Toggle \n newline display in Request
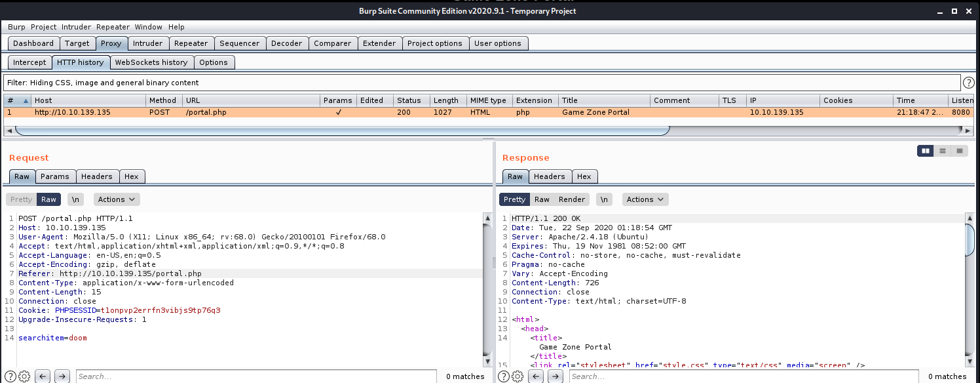This screenshot has width=980, height=383. [76, 199]
